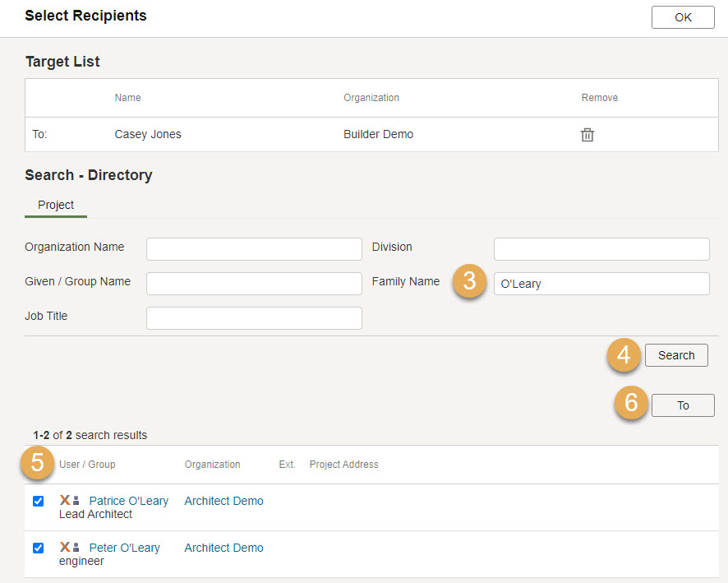Image resolution: width=728 pixels, height=583 pixels.
Task: Click the Family Name field containing O'Leary
Action: pyautogui.click(x=601, y=284)
